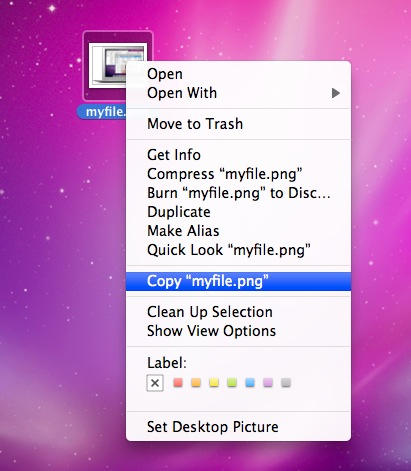Image resolution: width=411 pixels, height=471 pixels.
Task: Click Open in the context menu
Action: tap(165, 74)
